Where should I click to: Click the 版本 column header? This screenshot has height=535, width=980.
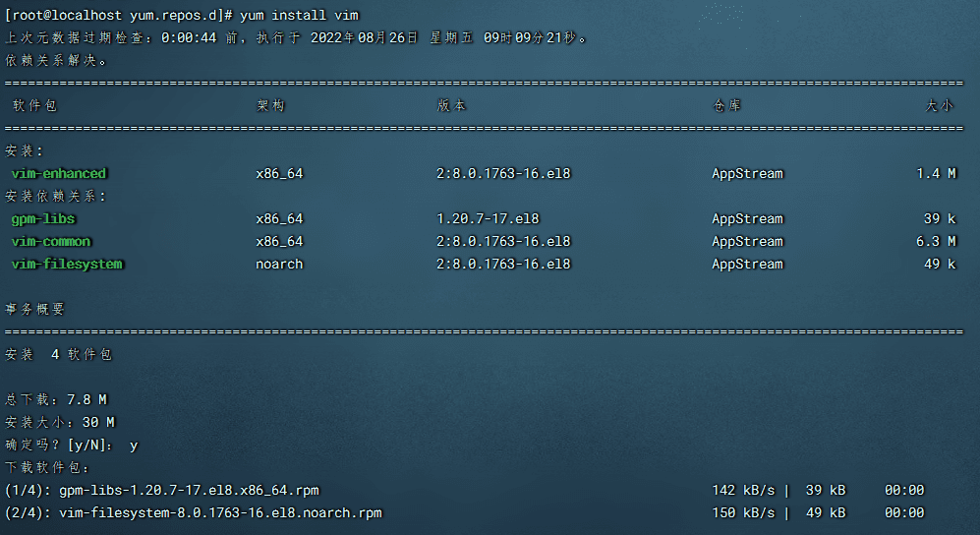pos(451,105)
